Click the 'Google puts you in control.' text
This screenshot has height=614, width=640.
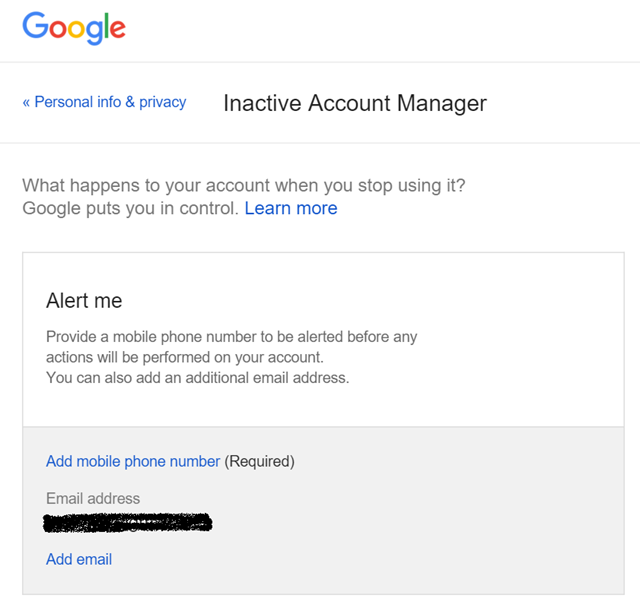click(131, 208)
